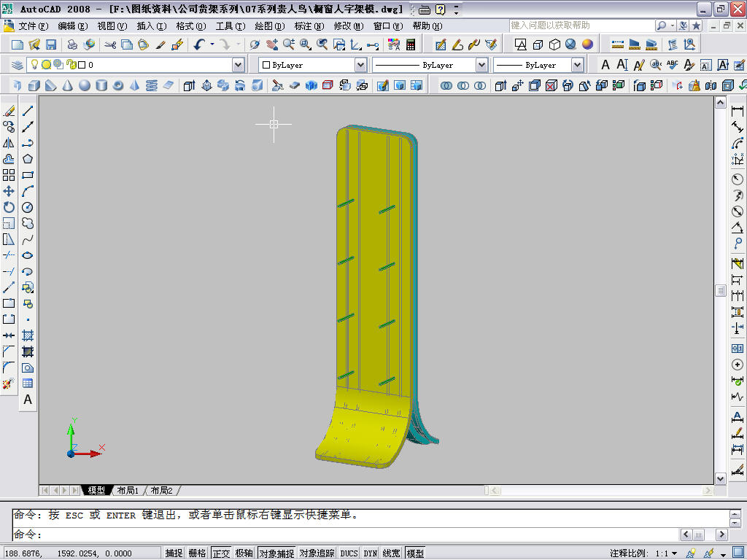Select the Ellipse draw tool
Image resolution: width=747 pixels, height=560 pixels.
28,255
